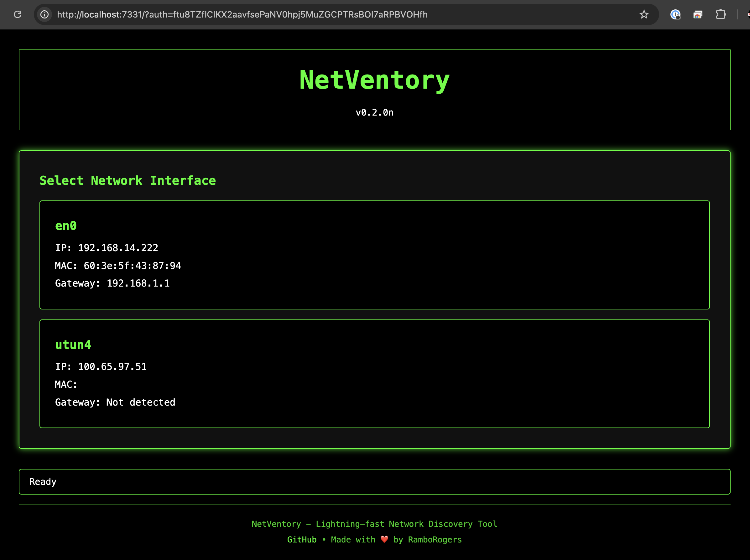
Task: View site information icon in address bar
Action: click(x=44, y=14)
